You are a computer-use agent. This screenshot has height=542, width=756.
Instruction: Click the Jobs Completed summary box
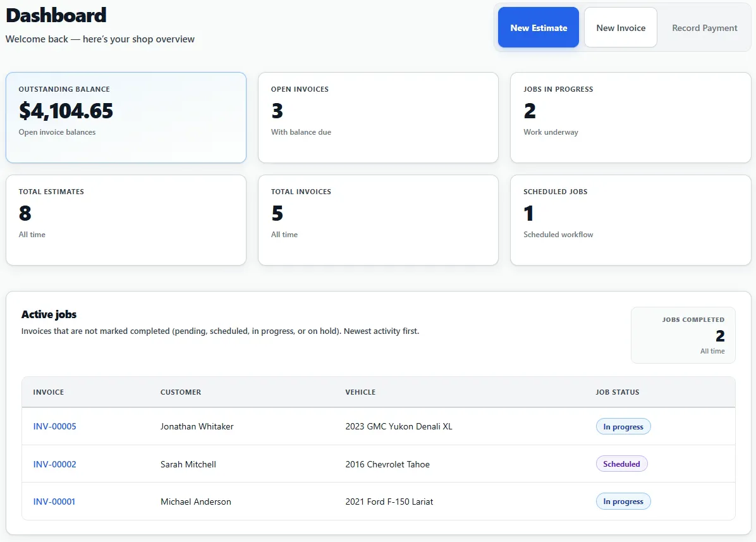pos(683,335)
